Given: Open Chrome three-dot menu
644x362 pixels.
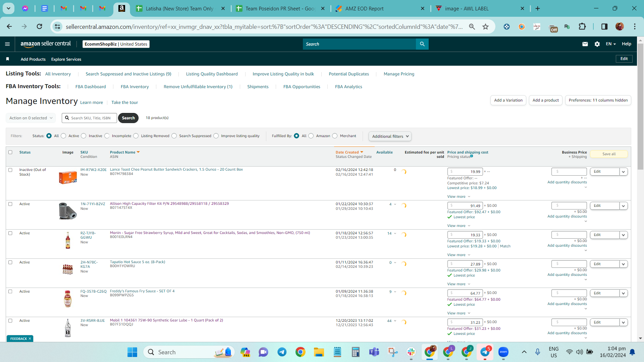Looking at the screenshot, I should [635, 26].
